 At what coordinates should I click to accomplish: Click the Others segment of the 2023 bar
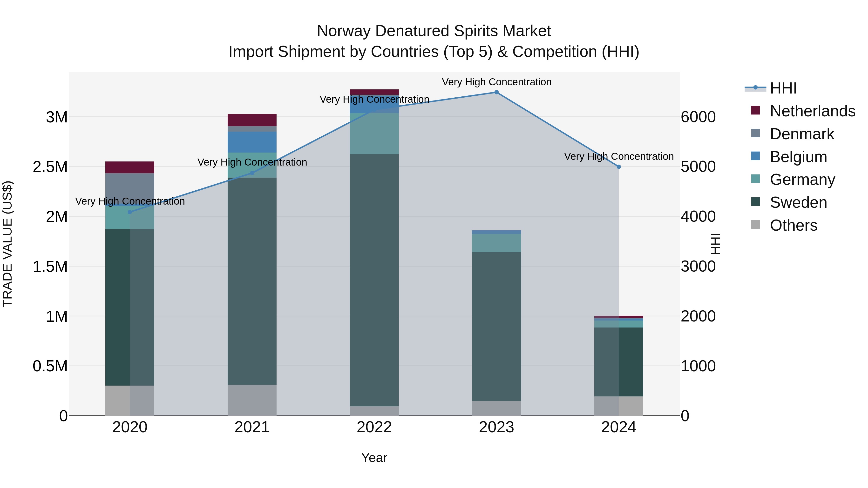(496, 408)
